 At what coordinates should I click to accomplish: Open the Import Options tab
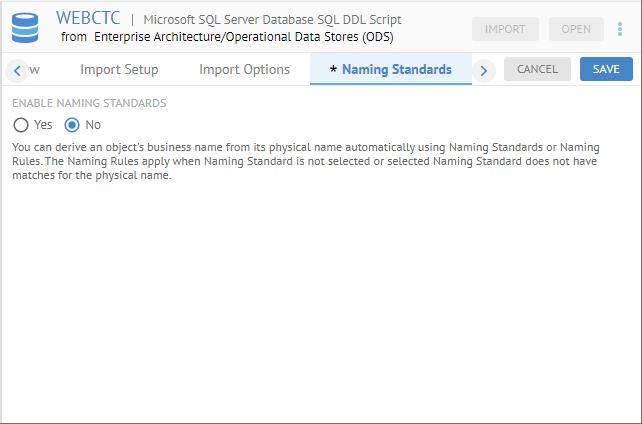click(x=244, y=70)
